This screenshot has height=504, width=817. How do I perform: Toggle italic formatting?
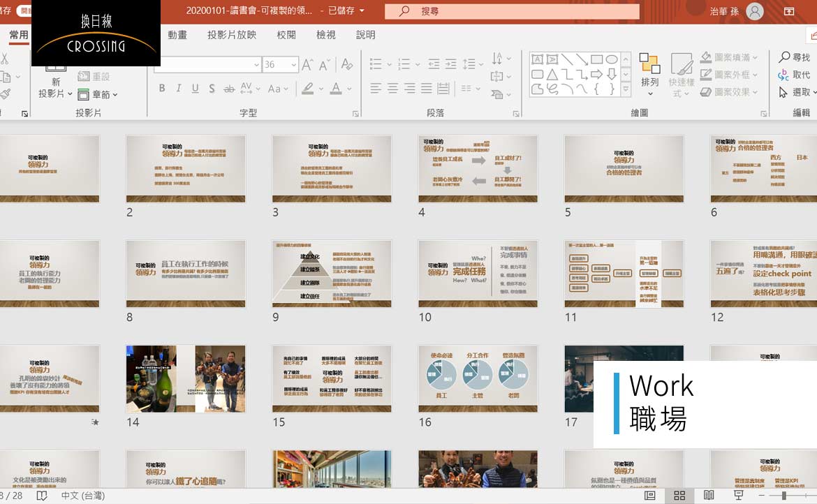(179, 89)
